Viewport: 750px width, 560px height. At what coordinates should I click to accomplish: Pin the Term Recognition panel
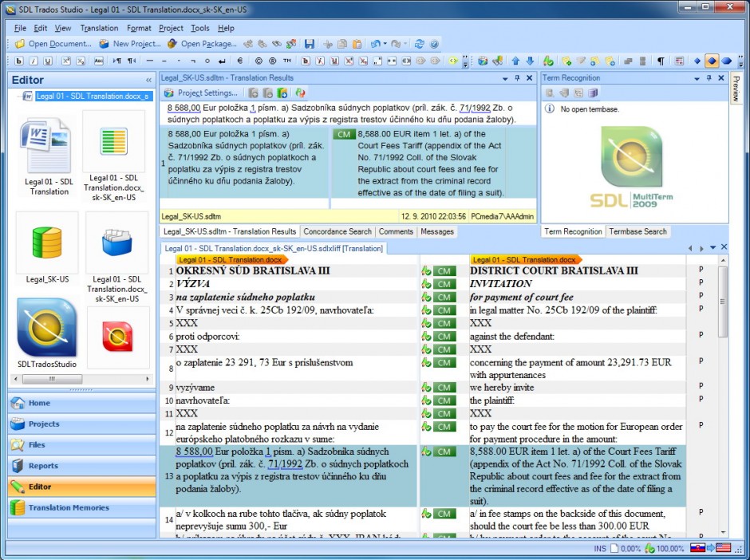pyautogui.click(x=709, y=77)
